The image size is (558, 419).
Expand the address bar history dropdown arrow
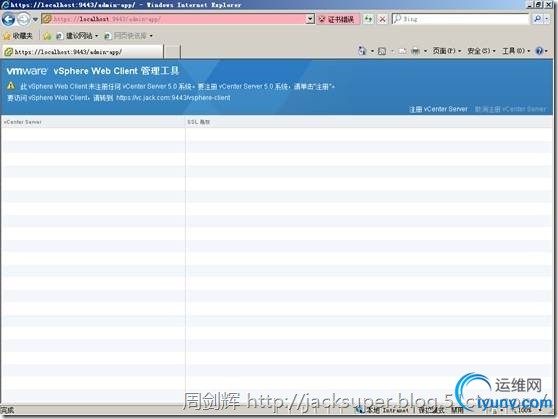310,19
